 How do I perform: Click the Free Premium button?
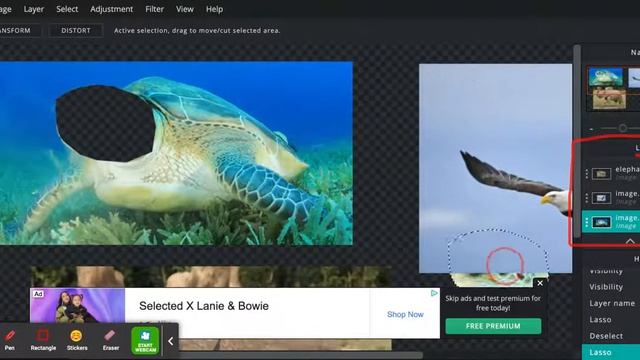pyautogui.click(x=493, y=326)
